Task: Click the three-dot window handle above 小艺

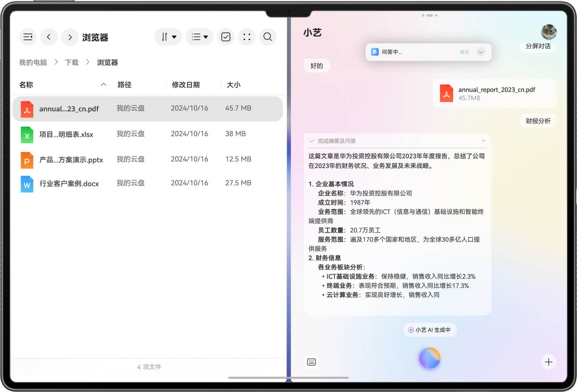Action: point(429,15)
